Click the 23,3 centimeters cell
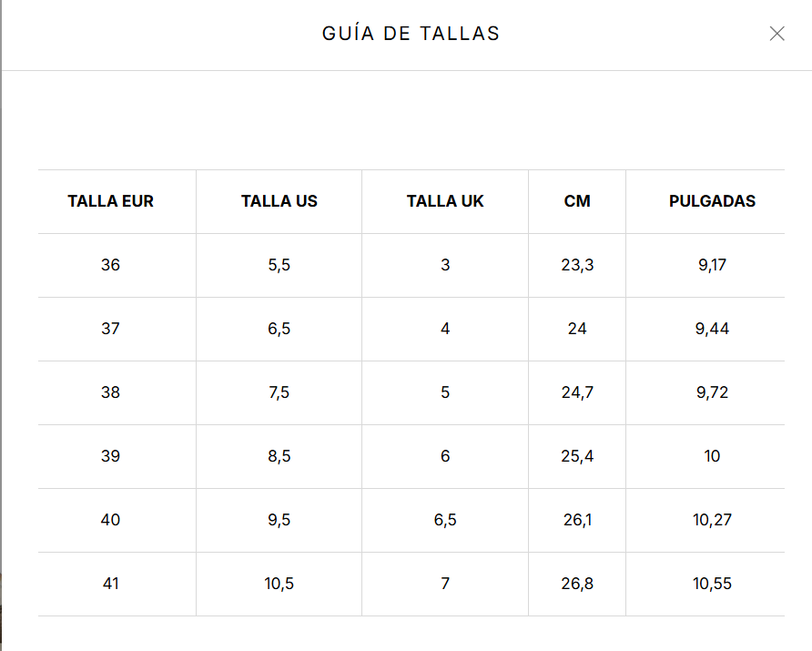 577,265
